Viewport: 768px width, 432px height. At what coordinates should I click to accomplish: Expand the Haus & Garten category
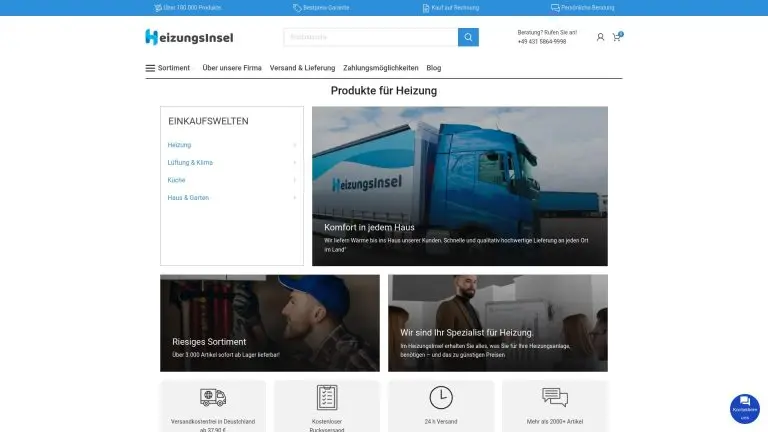pos(294,198)
